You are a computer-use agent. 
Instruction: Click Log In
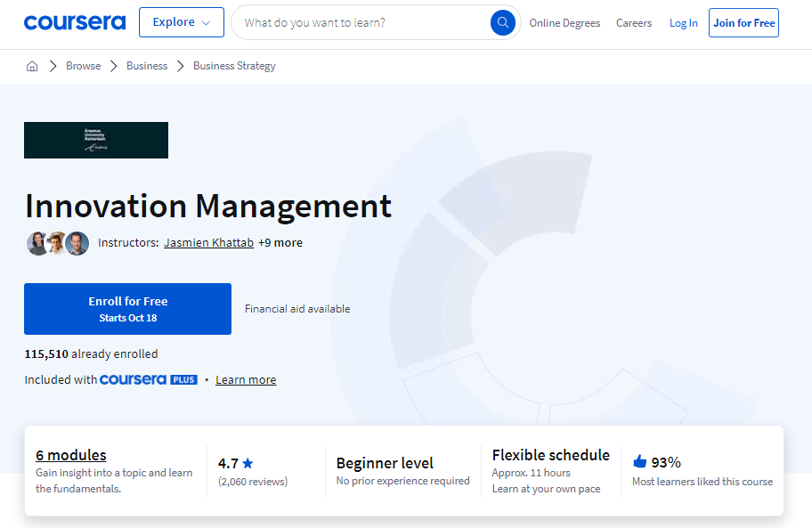(x=683, y=23)
